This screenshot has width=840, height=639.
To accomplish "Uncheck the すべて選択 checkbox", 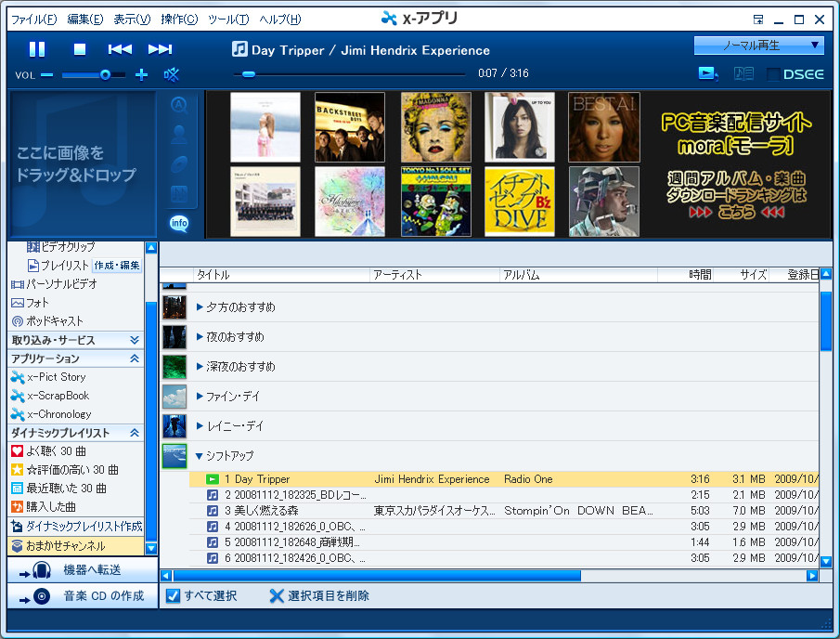I will (x=173, y=595).
